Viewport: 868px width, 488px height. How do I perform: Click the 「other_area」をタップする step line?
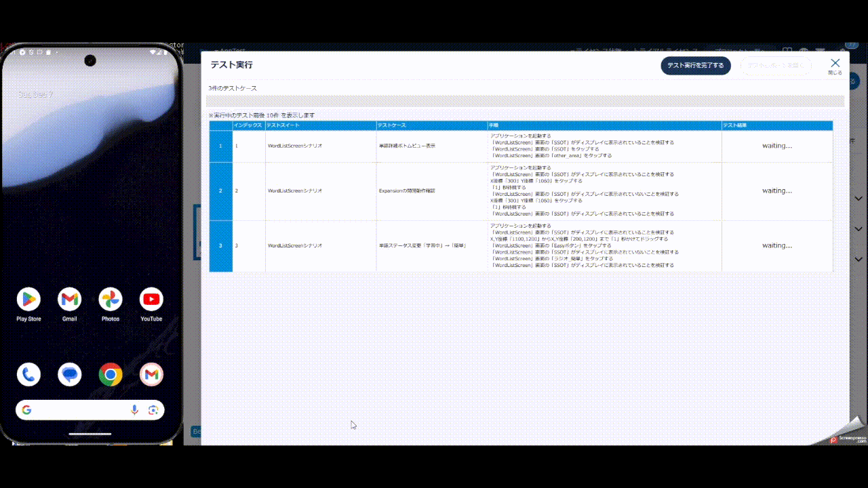click(x=551, y=156)
